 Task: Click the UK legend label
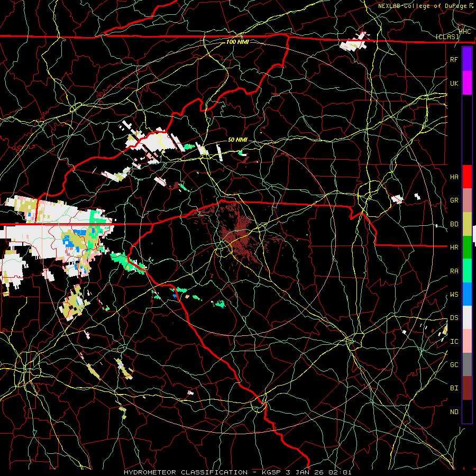pyautogui.click(x=454, y=83)
